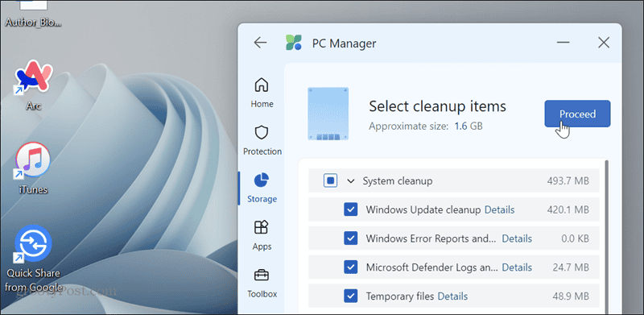Select the Arc desktop shortcut
This screenshot has height=315, width=644.
coord(33,85)
